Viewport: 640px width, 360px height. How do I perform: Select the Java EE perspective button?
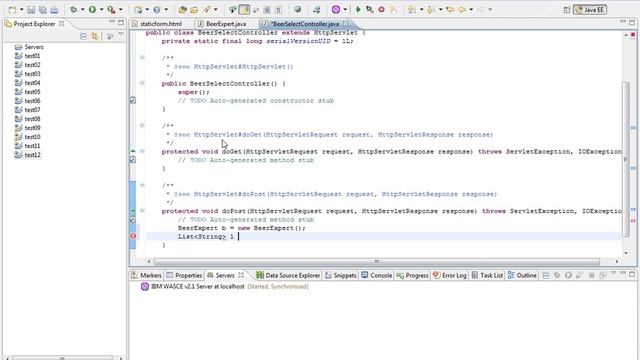590,10
